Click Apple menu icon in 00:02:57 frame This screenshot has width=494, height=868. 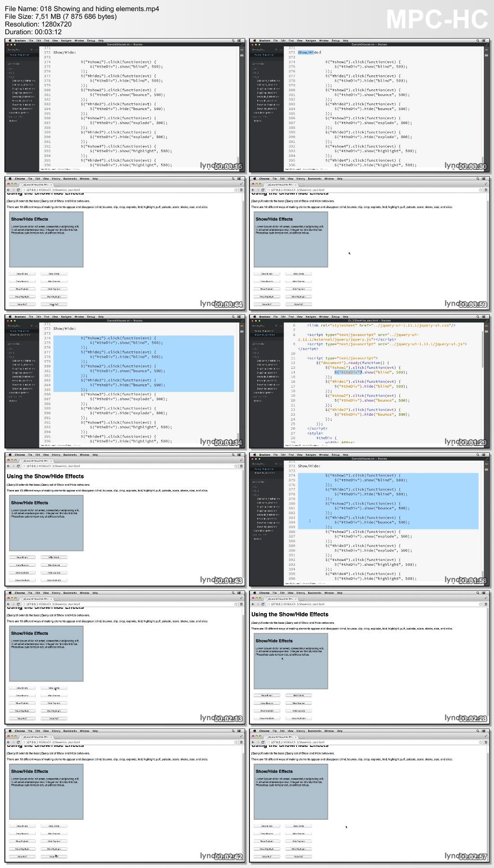click(254, 731)
